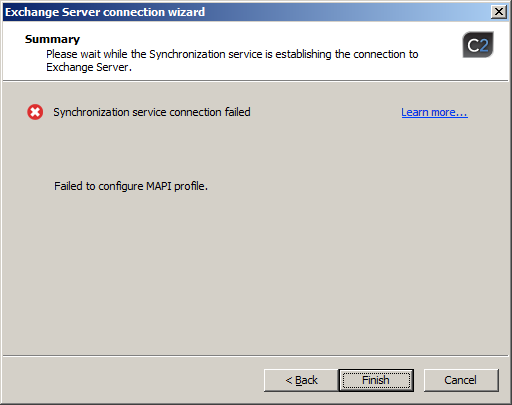Select the Summary heading

pos(52,39)
